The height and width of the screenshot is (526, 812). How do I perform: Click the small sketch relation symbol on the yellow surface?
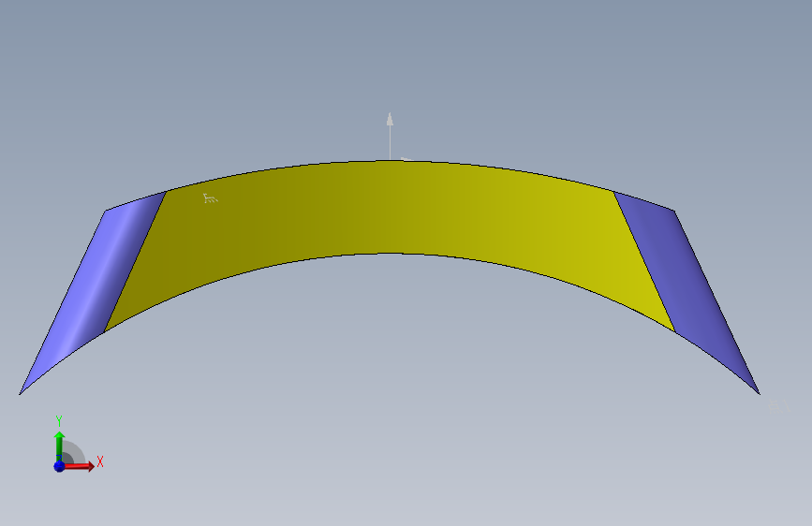pyautogui.click(x=210, y=198)
